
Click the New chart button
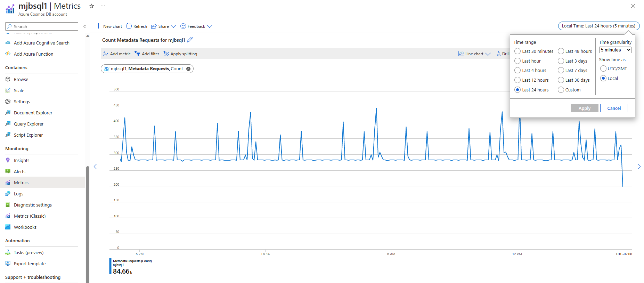click(x=109, y=26)
